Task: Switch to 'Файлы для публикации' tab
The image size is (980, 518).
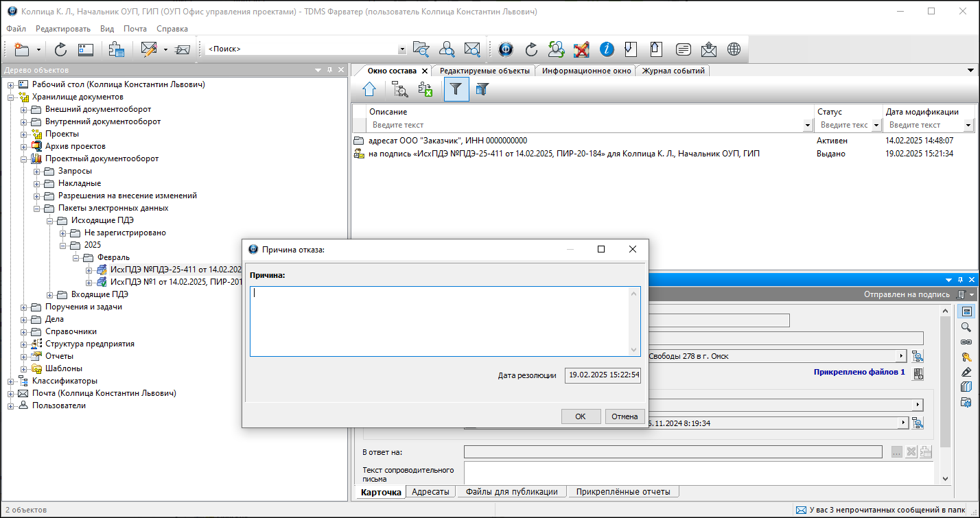Action: pos(512,491)
